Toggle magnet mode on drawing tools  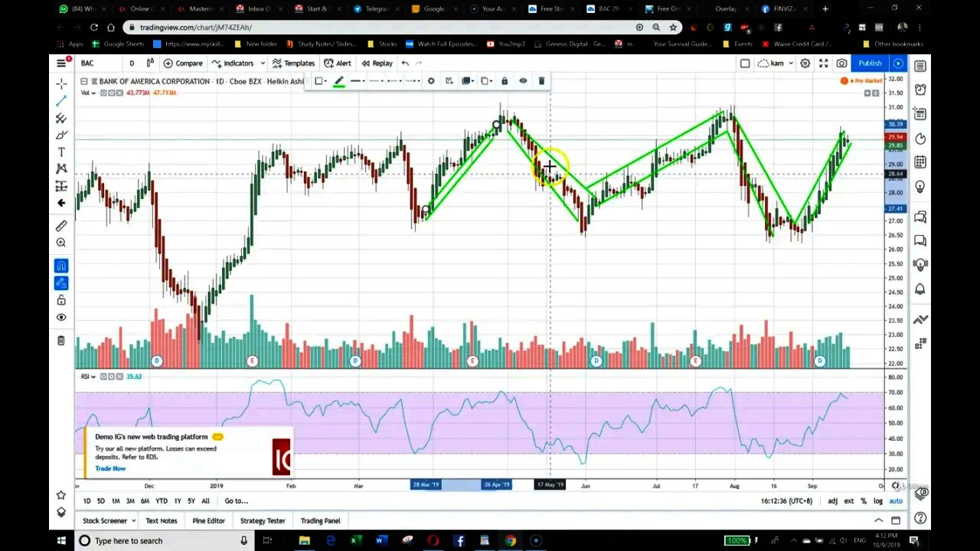[61, 266]
